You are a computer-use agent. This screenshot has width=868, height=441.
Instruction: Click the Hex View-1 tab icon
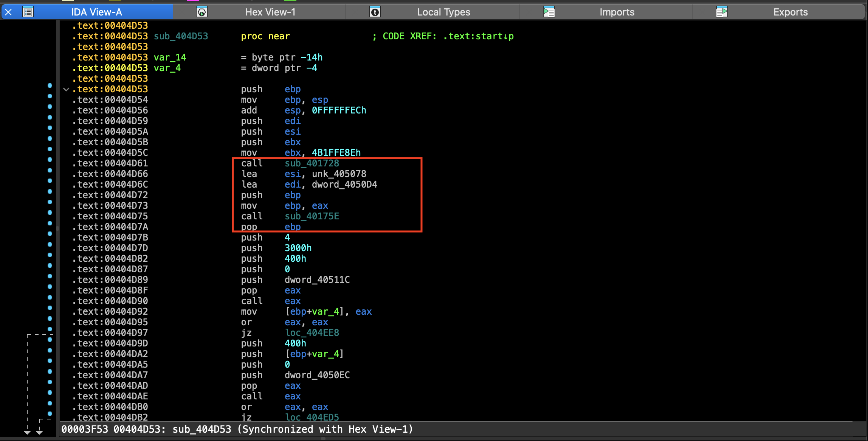[x=202, y=12]
